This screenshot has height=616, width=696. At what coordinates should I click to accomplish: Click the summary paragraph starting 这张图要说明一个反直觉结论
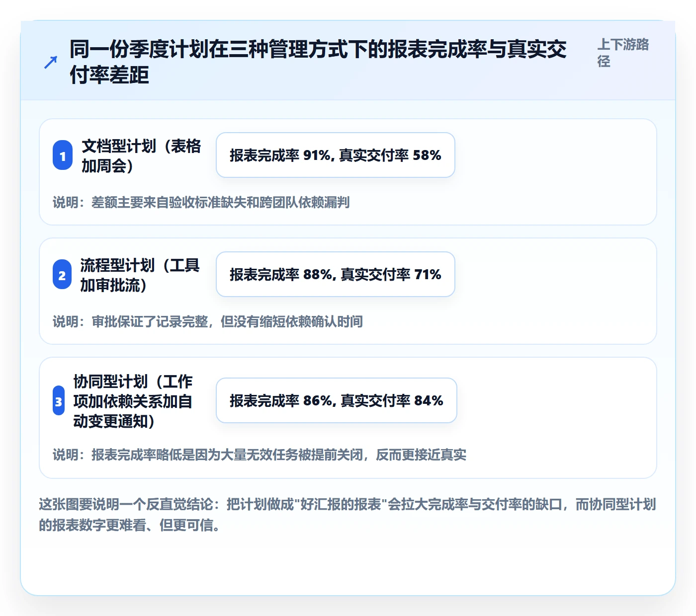[348, 515]
